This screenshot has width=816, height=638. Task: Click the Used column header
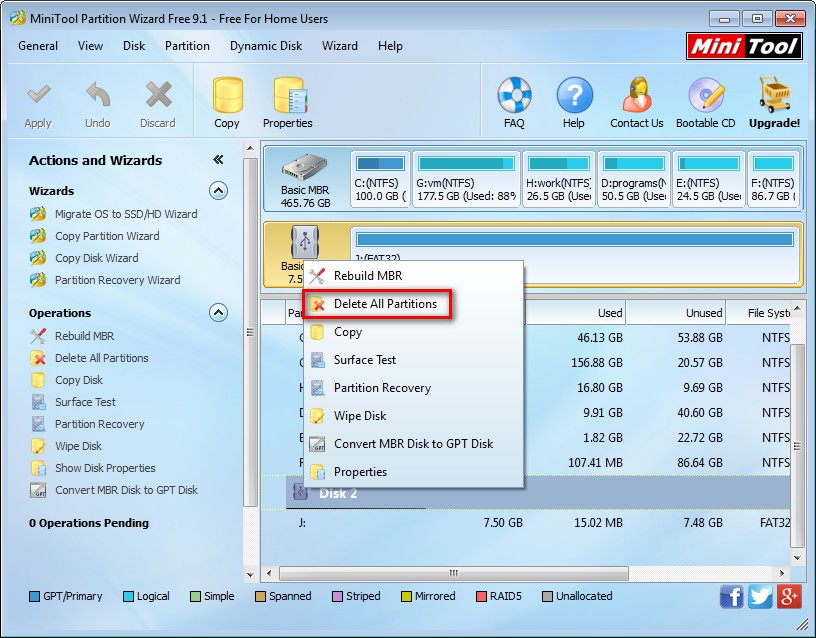(576, 313)
